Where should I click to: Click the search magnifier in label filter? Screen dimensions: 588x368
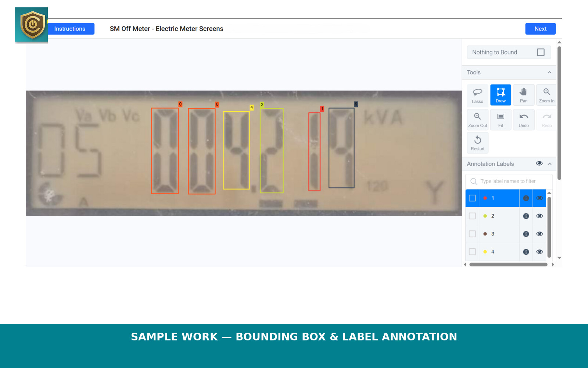[x=474, y=181]
